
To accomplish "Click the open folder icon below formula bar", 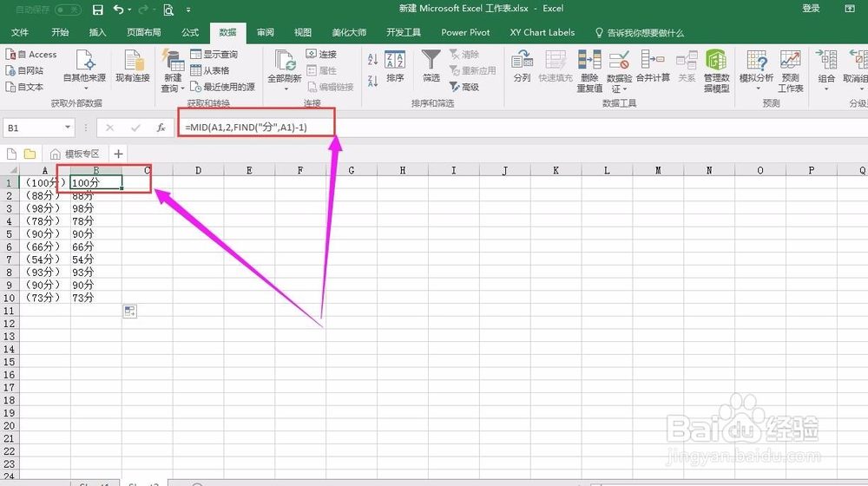I will click(30, 154).
